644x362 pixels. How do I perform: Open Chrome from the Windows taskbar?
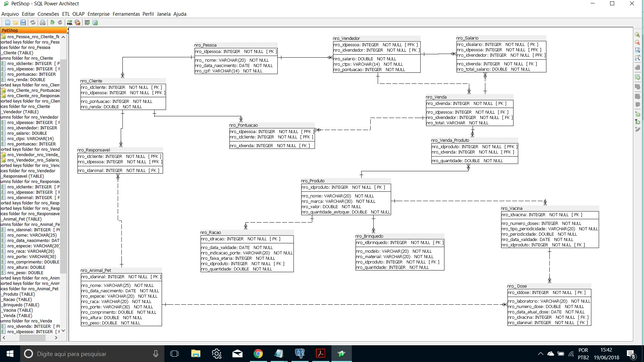258,354
